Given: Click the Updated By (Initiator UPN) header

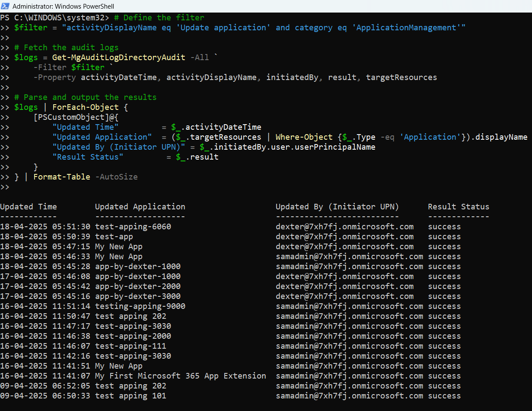Looking at the screenshot, I should tap(337, 207).
